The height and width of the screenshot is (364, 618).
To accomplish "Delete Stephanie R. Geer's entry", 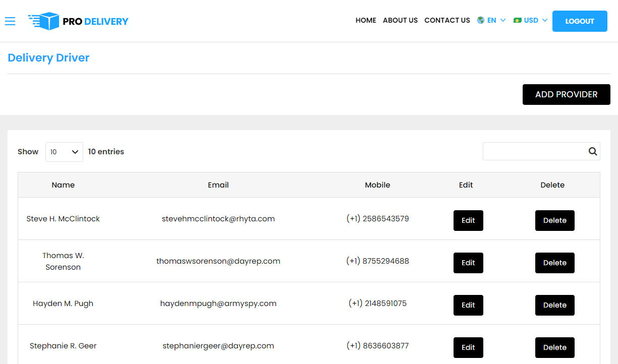I will (x=554, y=347).
